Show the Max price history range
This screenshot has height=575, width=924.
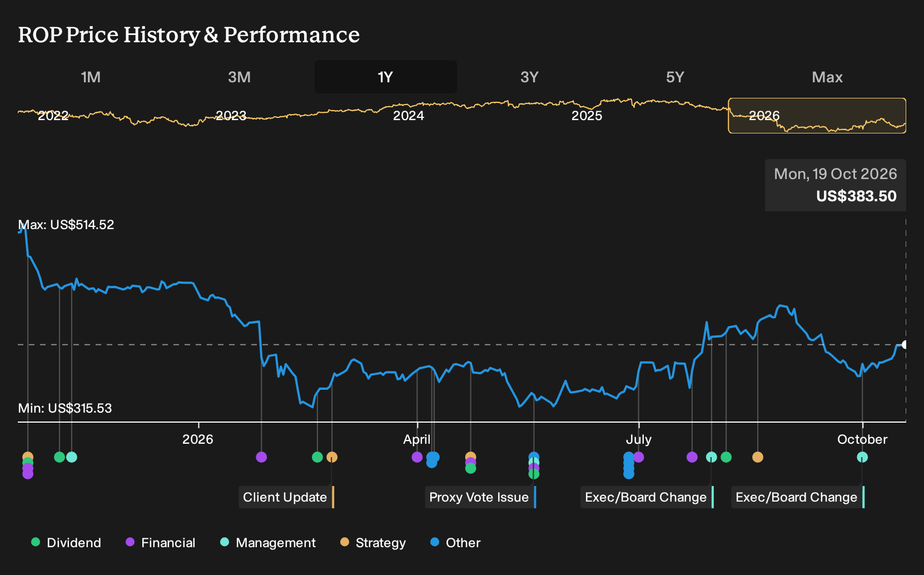coord(827,77)
